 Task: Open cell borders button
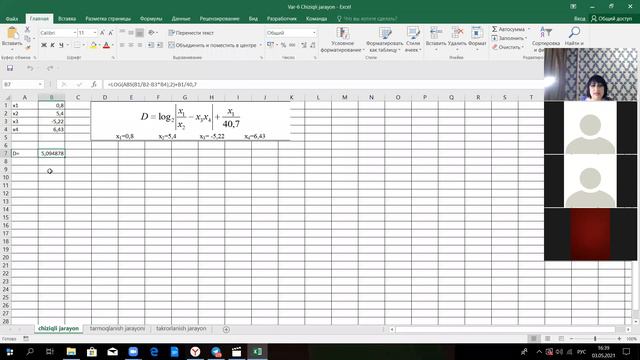[77, 45]
